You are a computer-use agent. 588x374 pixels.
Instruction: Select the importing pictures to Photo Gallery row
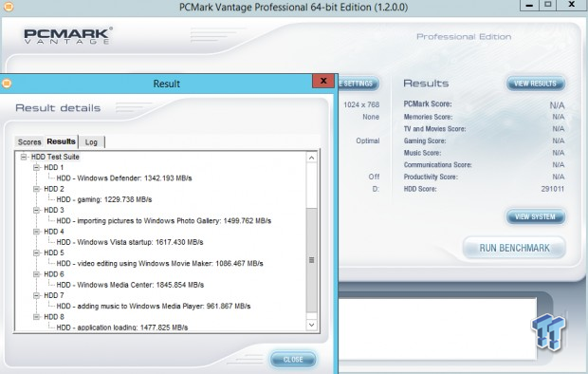pyautogui.click(x=164, y=221)
